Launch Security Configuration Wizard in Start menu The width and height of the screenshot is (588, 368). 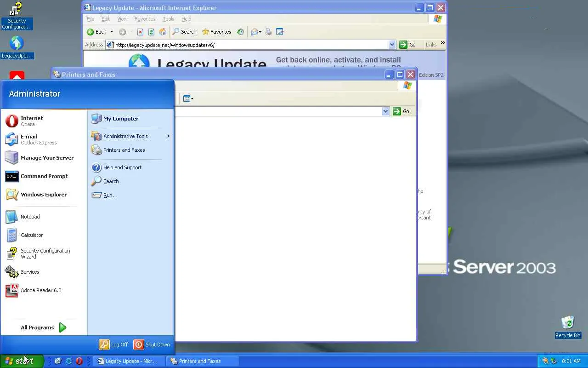44,253
